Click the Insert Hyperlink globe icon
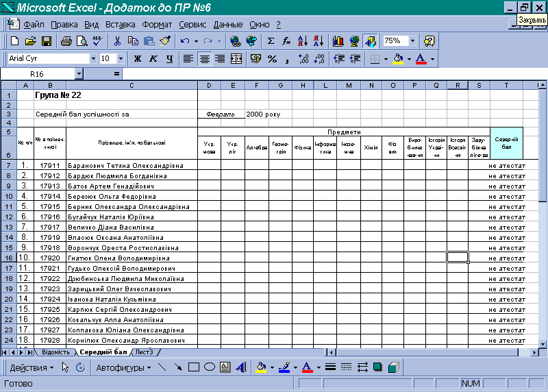 point(236,41)
